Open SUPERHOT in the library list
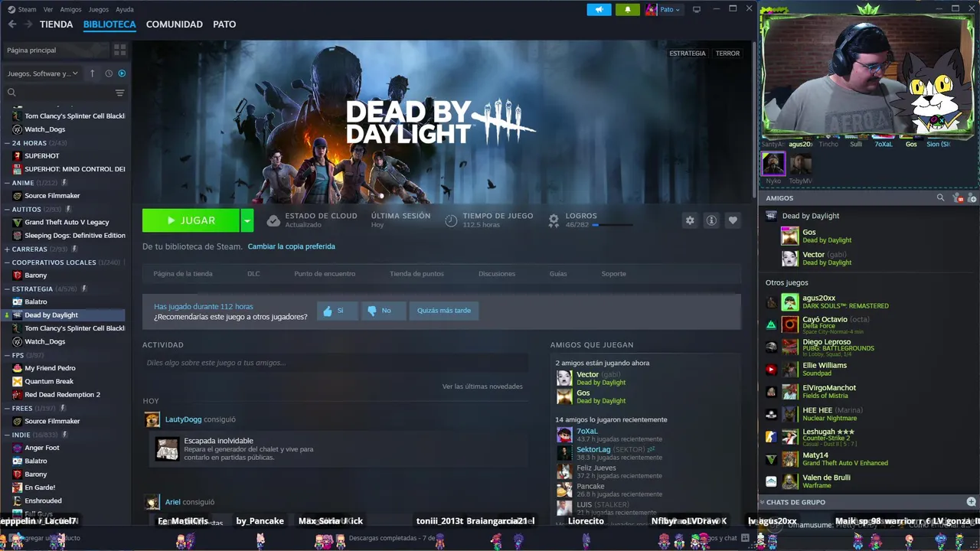 42,156
